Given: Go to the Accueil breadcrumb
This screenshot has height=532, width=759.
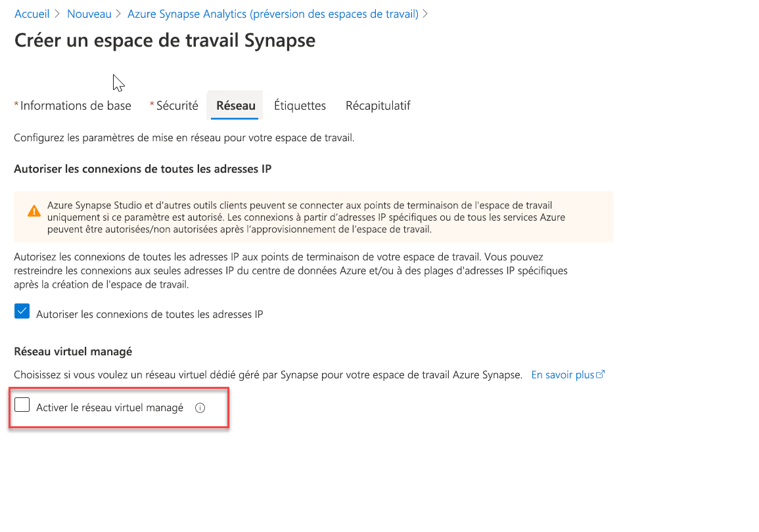Looking at the screenshot, I should [32, 14].
